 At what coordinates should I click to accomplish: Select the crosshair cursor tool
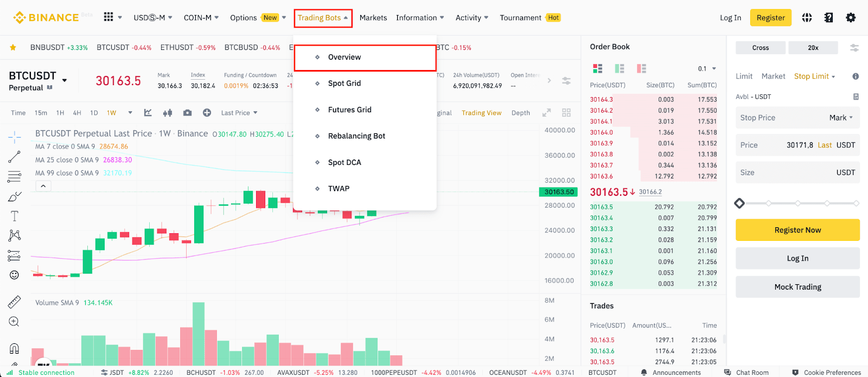click(15, 137)
